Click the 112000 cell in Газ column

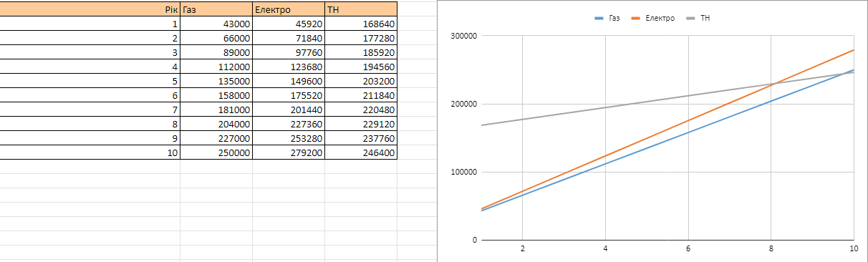pyautogui.click(x=216, y=67)
